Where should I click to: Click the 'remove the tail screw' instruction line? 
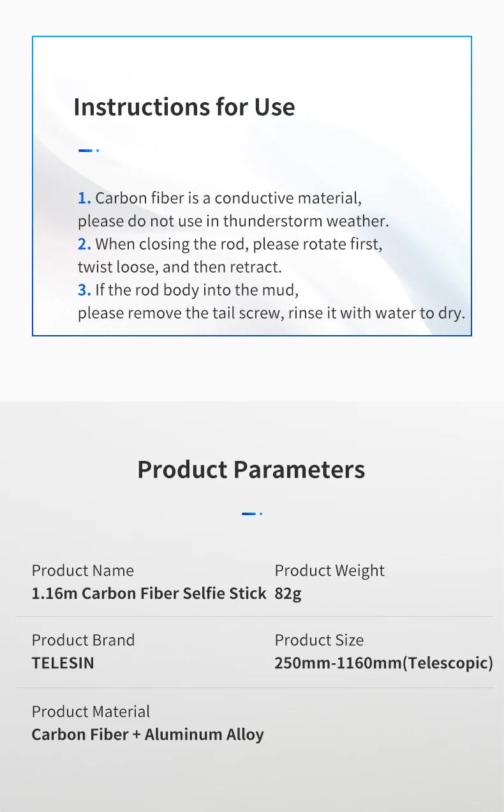pos(271,313)
